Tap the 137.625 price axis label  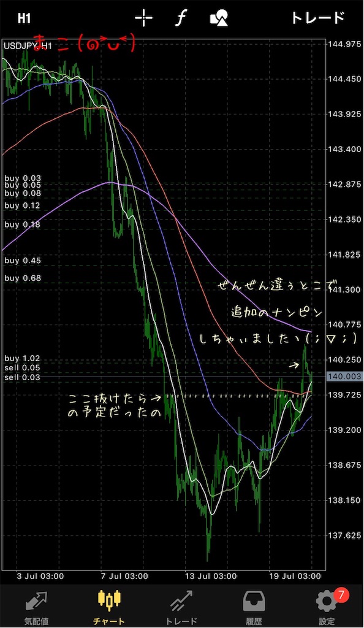tap(344, 535)
